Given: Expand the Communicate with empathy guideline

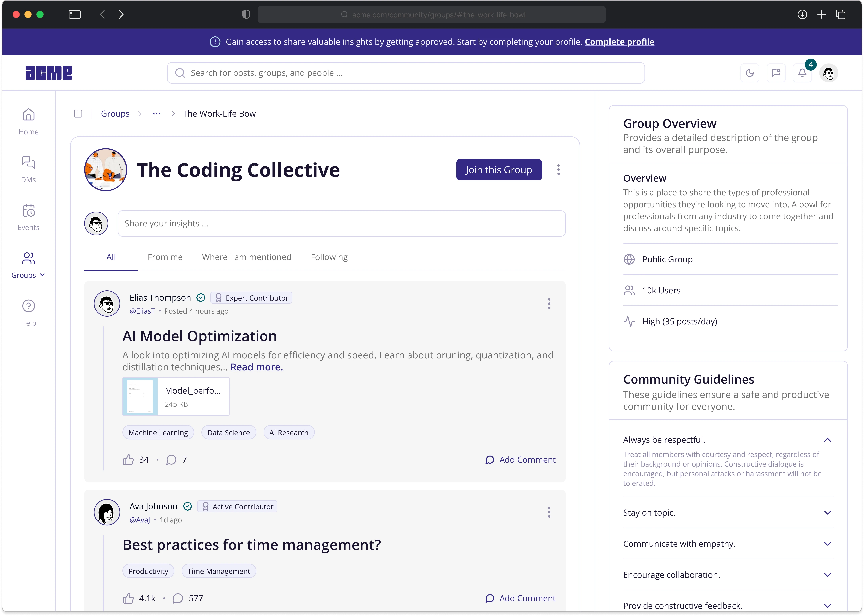Looking at the screenshot, I should tap(827, 544).
